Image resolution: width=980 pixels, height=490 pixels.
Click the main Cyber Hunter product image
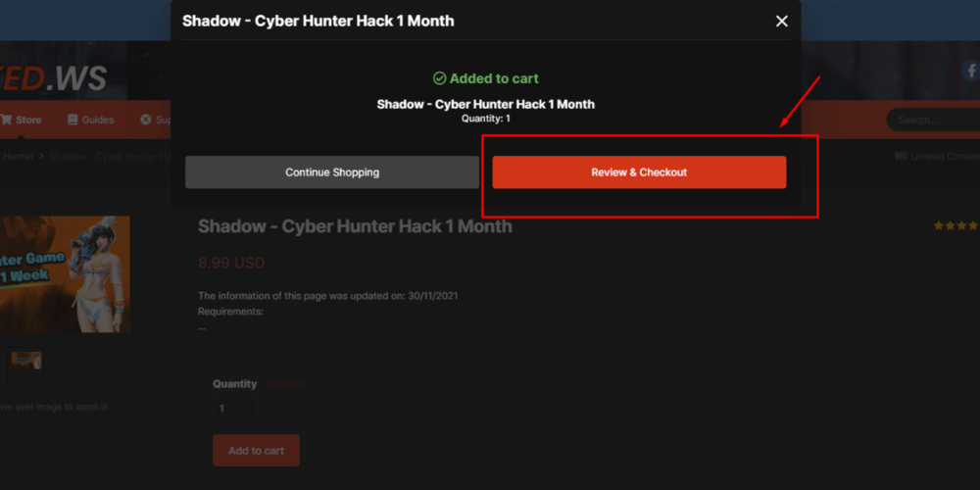click(65, 274)
